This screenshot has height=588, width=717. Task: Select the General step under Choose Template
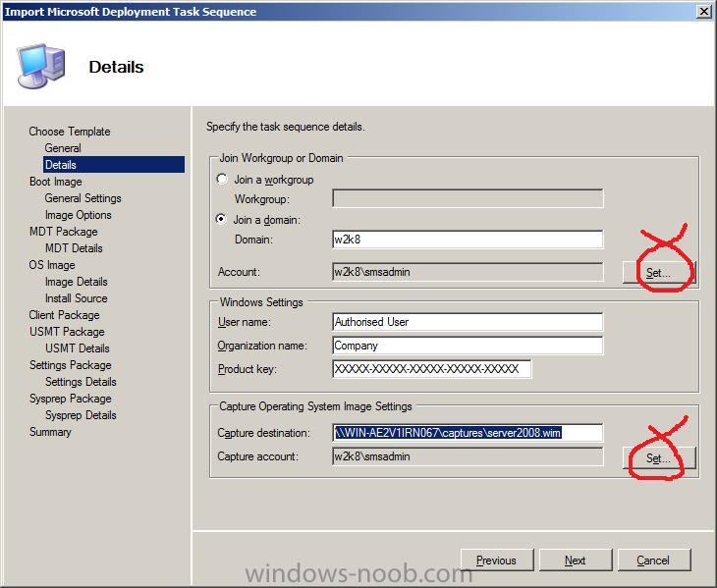[63, 148]
